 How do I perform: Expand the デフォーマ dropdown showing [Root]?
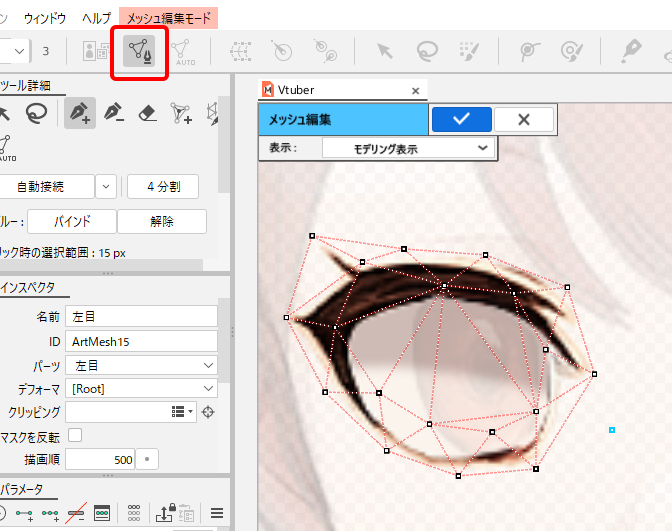point(142,389)
